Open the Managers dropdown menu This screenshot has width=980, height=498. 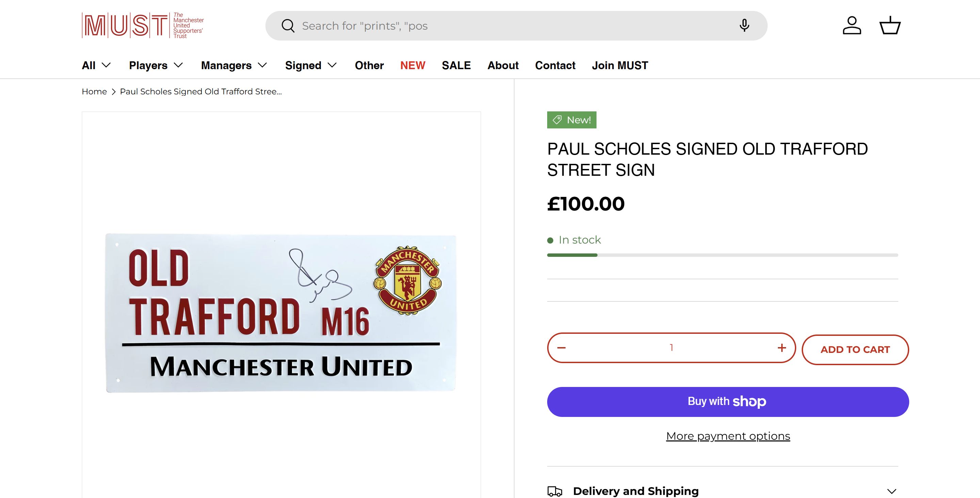pos(234,65)
